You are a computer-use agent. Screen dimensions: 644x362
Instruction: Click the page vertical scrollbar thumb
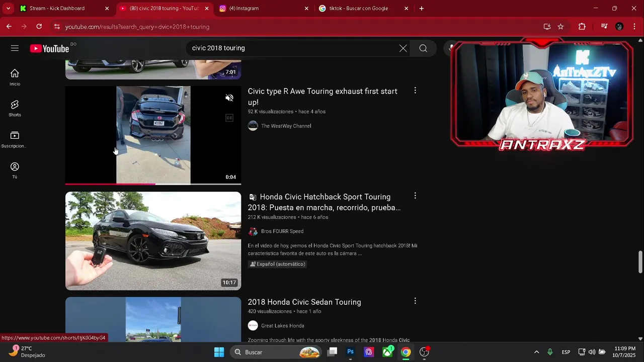click(640, 261)
